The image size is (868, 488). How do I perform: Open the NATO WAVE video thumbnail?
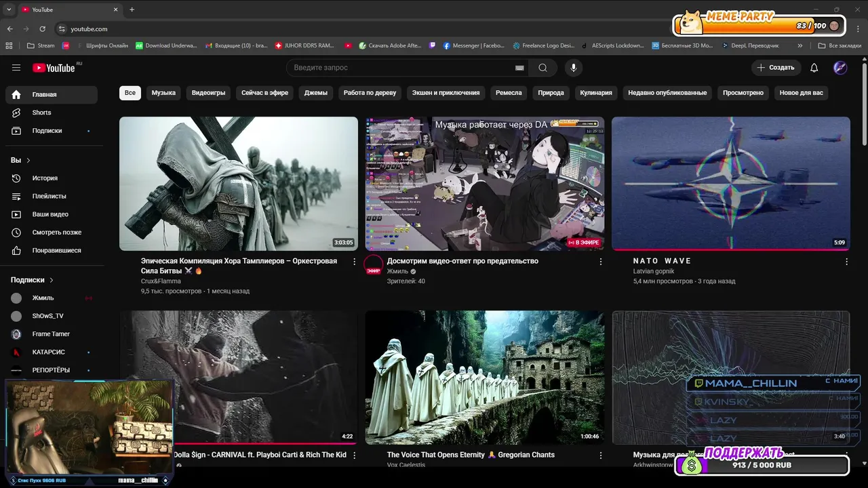tap(731, 184)
